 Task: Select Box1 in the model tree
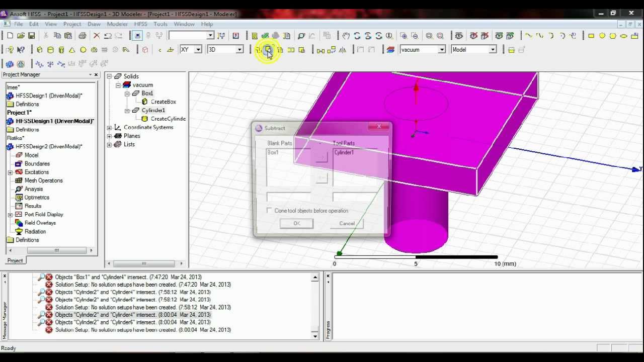[147, 93]
